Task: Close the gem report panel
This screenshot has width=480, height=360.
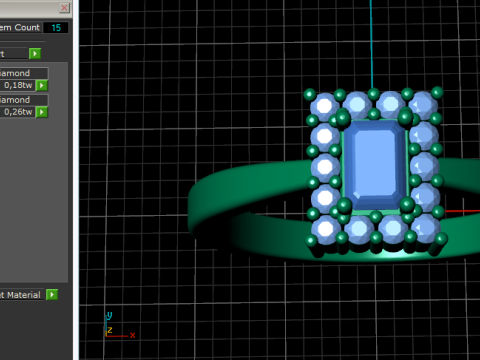Action: 64,8
